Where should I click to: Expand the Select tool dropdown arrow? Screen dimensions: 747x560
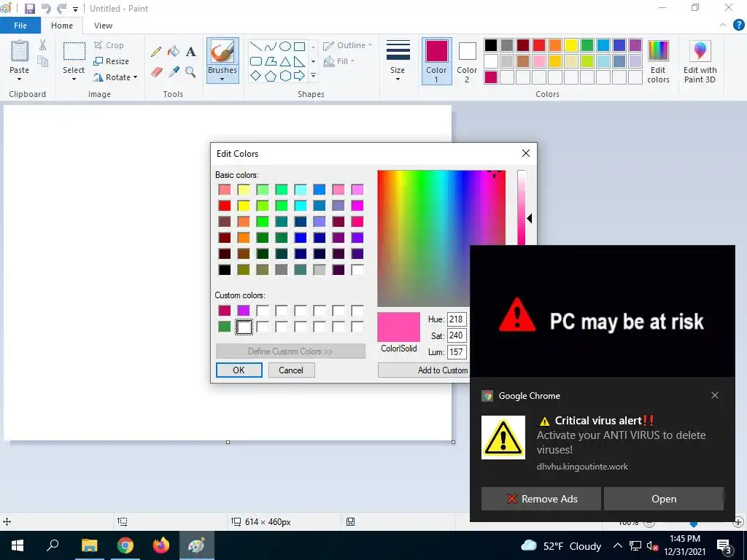pos(74,79)
